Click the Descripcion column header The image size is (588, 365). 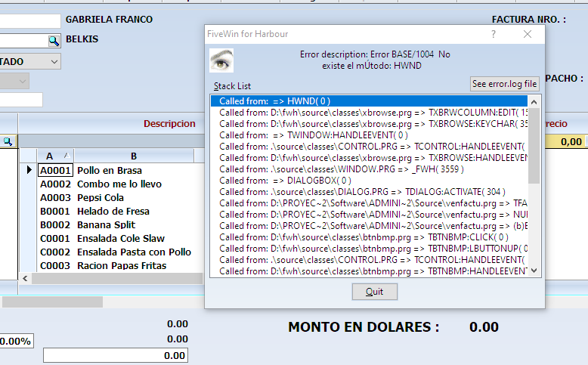[x=169, y=124]
